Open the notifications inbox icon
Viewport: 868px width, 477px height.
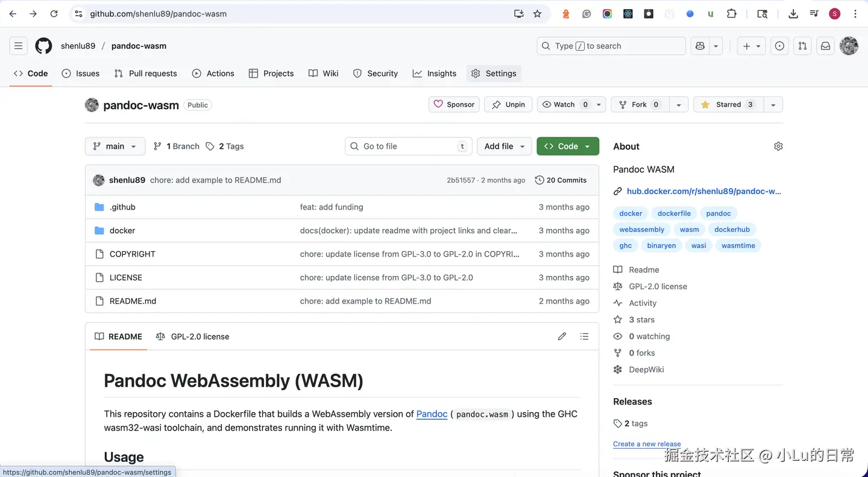pyautogui.click(x=825, y=46)
